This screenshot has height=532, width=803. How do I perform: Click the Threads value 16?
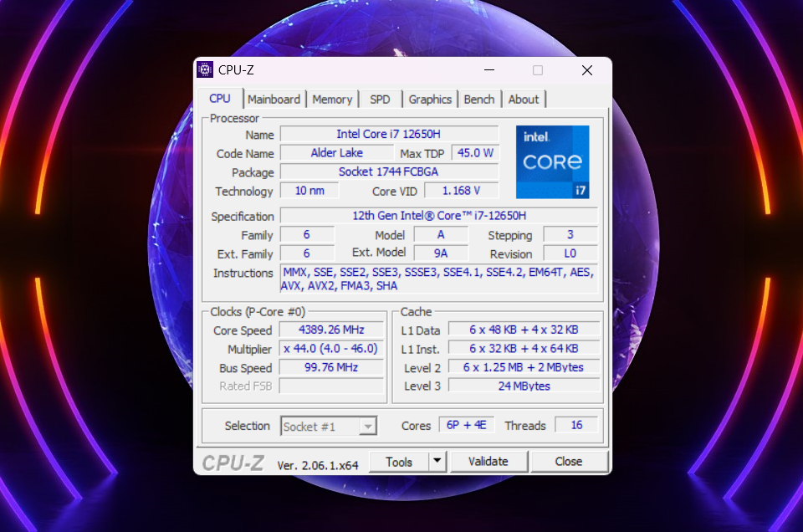click(x=576, y=425)
